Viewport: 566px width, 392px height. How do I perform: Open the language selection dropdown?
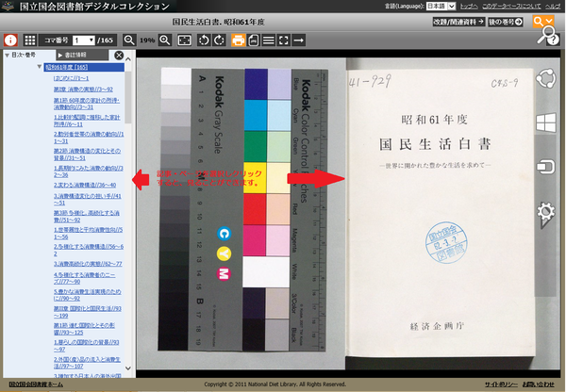(x=441, y=6)
